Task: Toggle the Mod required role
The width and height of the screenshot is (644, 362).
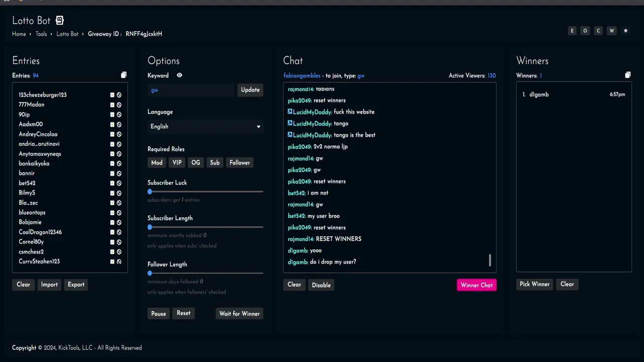Action: [157, 162]
